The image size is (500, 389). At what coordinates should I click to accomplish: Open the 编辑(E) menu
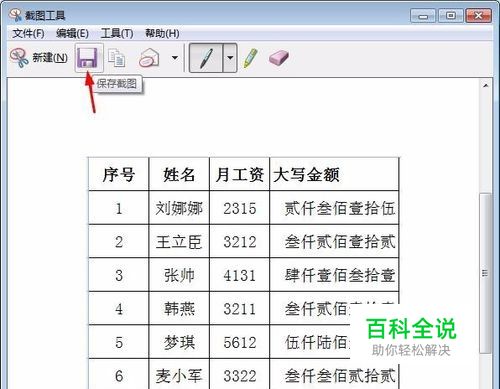72,33
